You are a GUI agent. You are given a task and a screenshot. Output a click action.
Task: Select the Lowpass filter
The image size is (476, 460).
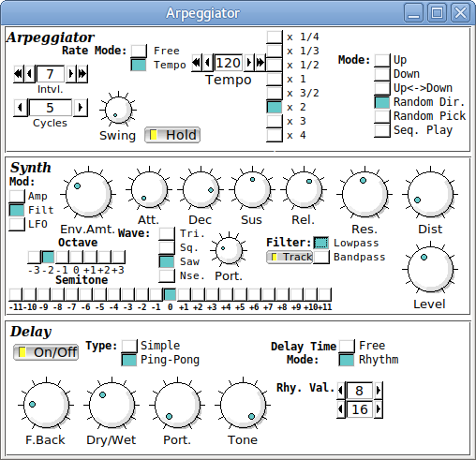[x=321, y=243]
